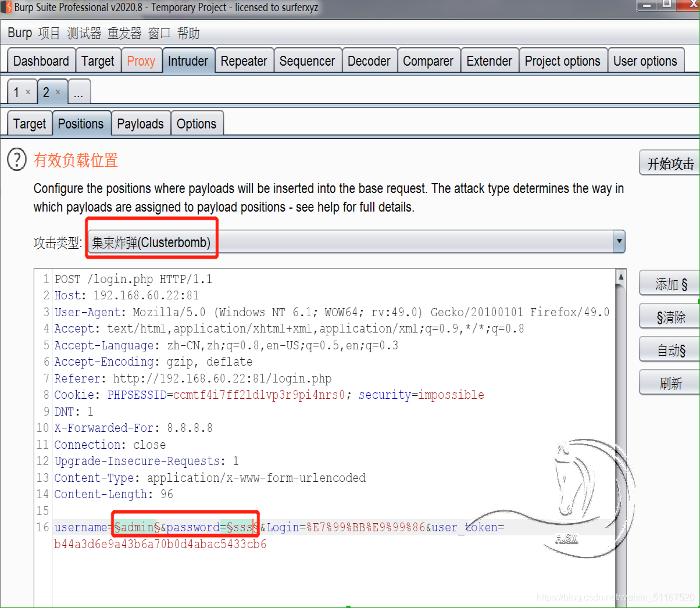Click the POST /login.php HTTP/1.1 line
Image resolution: width=700 pixels, height=608 pixels.
click(133, 279)
